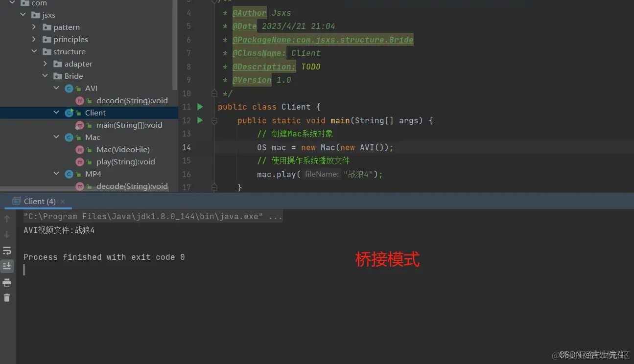
Task: Click the @Version tag in Javadoc
Action: pos(252,80)
